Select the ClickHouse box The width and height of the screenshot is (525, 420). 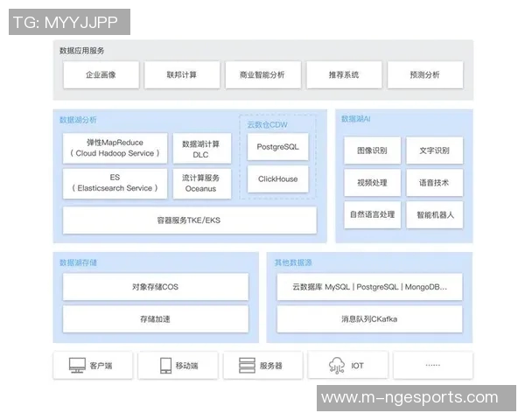coord(278,178)
